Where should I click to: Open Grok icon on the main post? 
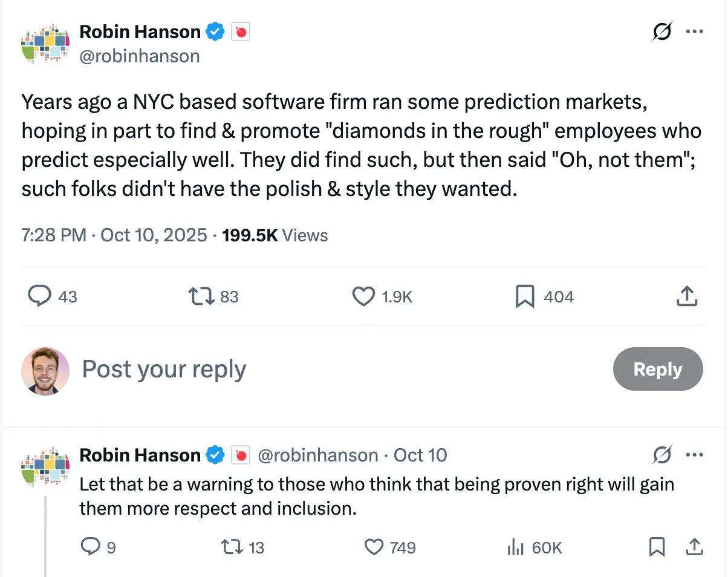(x=662, y=31)
